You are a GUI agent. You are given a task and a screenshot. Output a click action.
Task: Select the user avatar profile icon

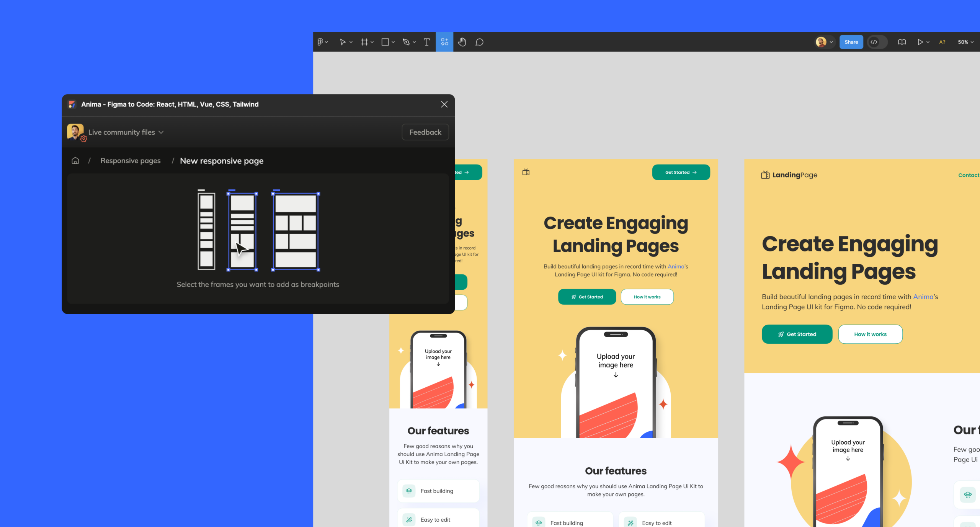click(821, 42)
